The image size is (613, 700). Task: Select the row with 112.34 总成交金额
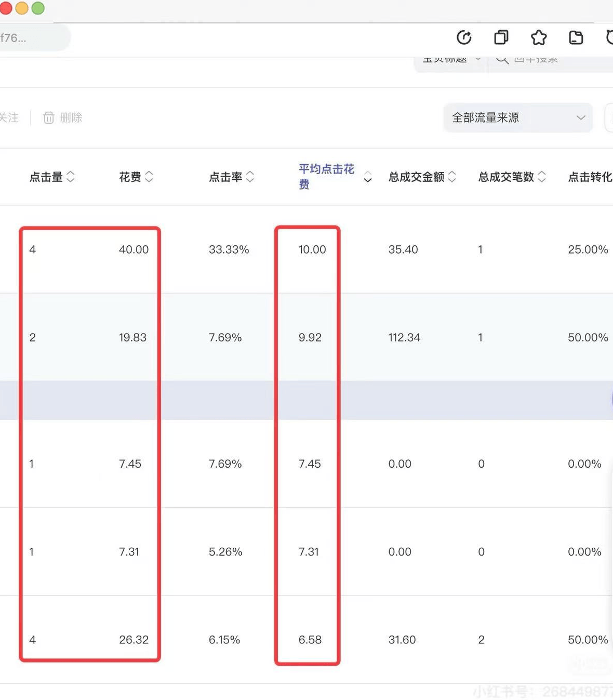404,337
